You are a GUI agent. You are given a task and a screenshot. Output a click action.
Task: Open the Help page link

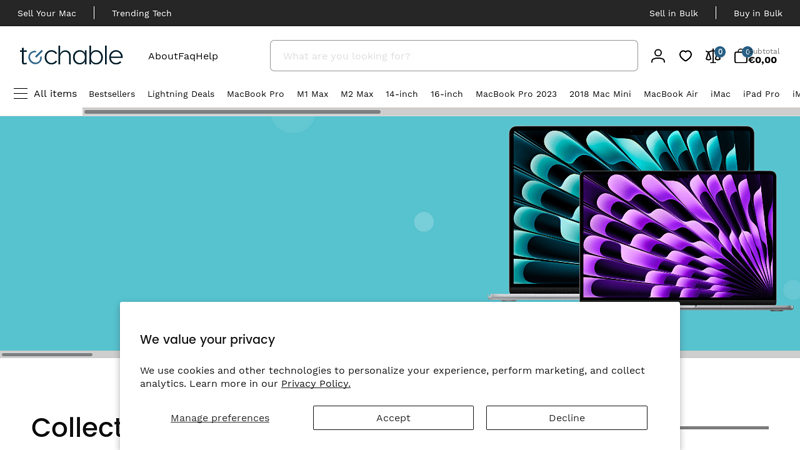[x=207, y=56]
